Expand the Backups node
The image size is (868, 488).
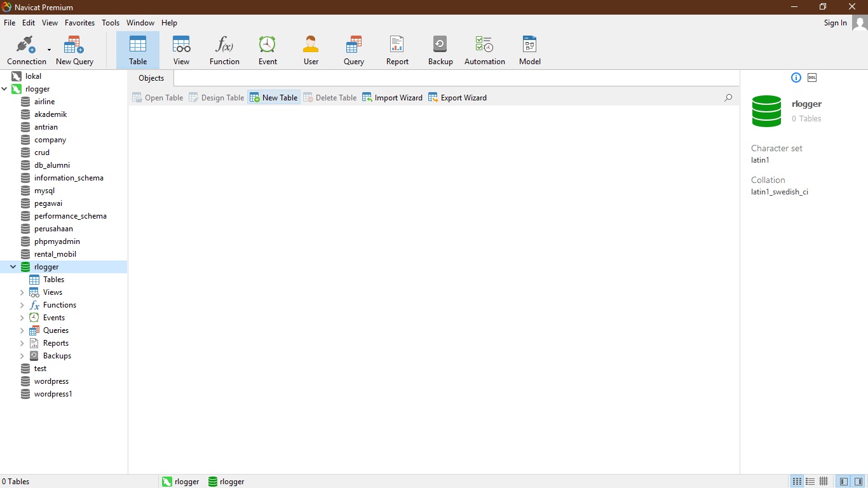click(x=22, y=356)
